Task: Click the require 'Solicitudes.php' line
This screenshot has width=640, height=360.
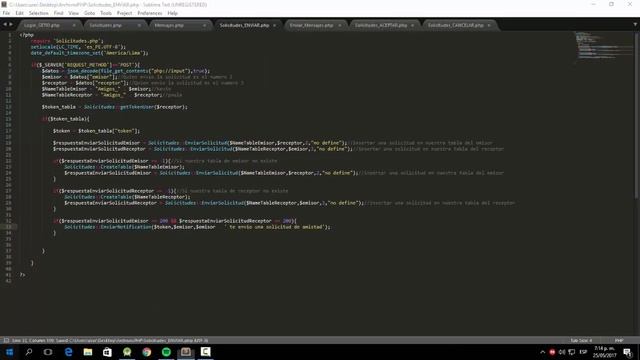Action: tap(67, 41)
